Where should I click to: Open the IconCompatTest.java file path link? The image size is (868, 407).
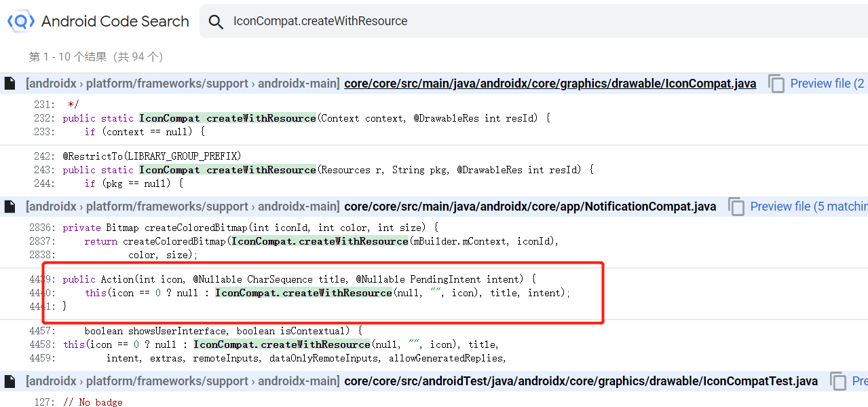tap(581, 381)
